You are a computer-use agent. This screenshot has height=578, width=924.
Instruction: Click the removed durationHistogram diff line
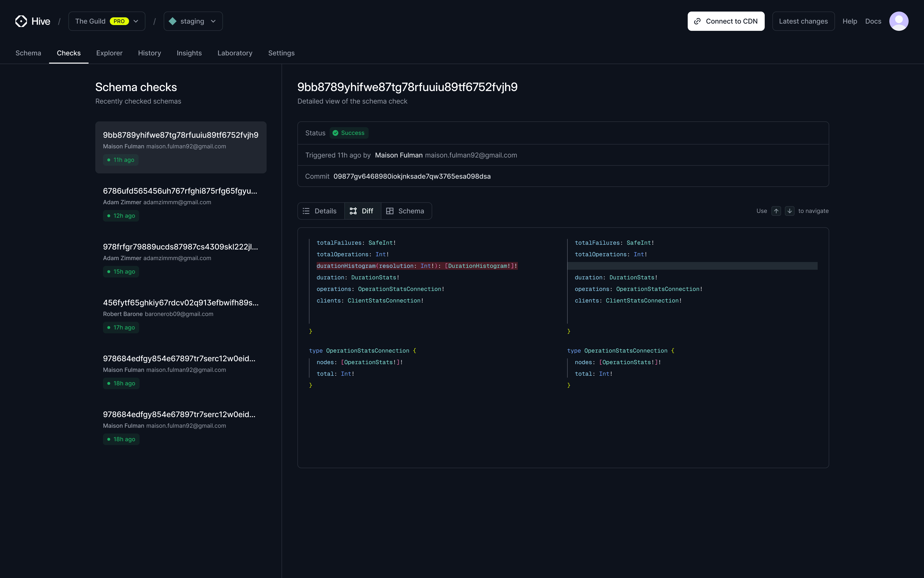click(417, 266)
